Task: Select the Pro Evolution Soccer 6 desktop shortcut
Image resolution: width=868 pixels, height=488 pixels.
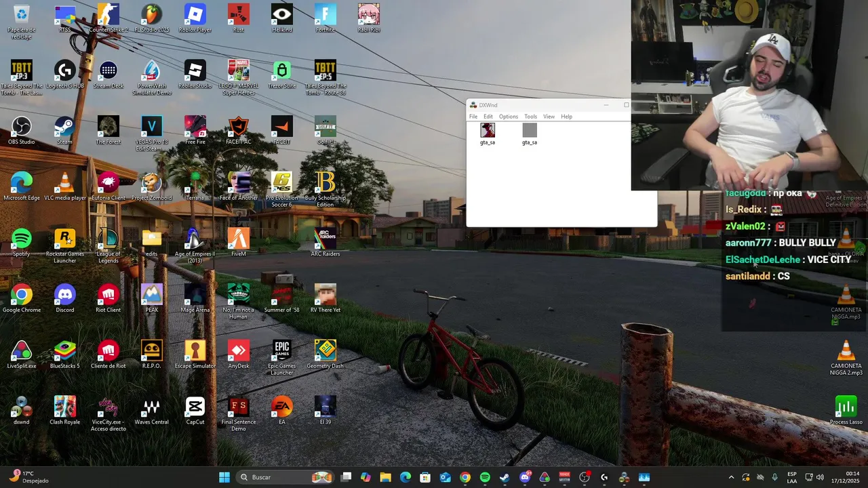Action: [282, 189]
